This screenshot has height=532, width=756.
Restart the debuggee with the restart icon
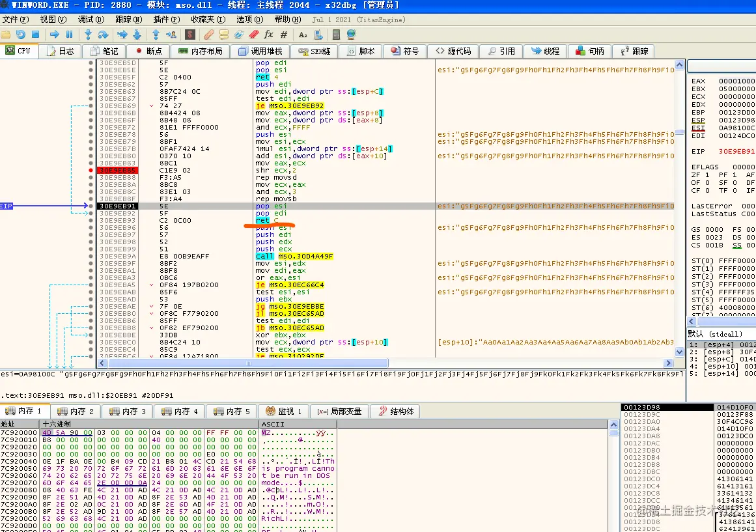tap(20, 35)
